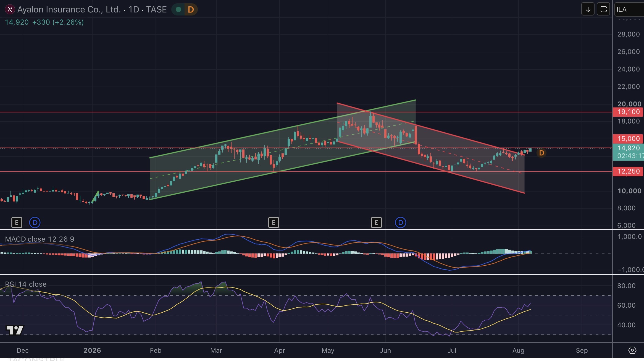Image resolution: width=644 pixels, height=361 pixels.
Task: Click 80.00 on the RSI scale
Action: click(x=626, y=286)
